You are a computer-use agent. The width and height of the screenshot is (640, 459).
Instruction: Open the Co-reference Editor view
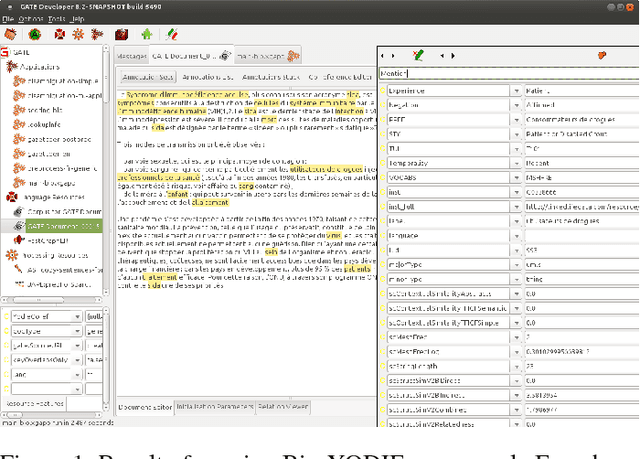pos(340,76)
